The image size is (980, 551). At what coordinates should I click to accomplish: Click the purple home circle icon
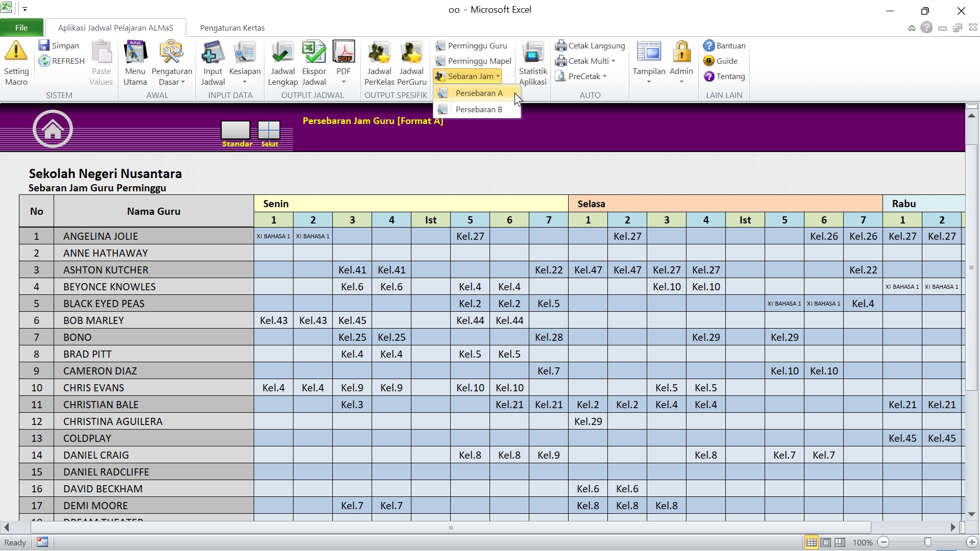tap(53, 129)
